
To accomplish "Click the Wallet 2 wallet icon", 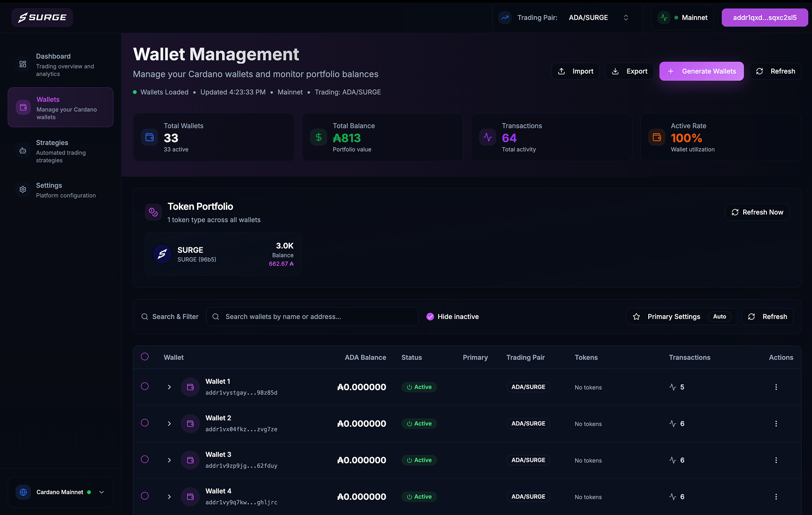I will coord(190,423).
